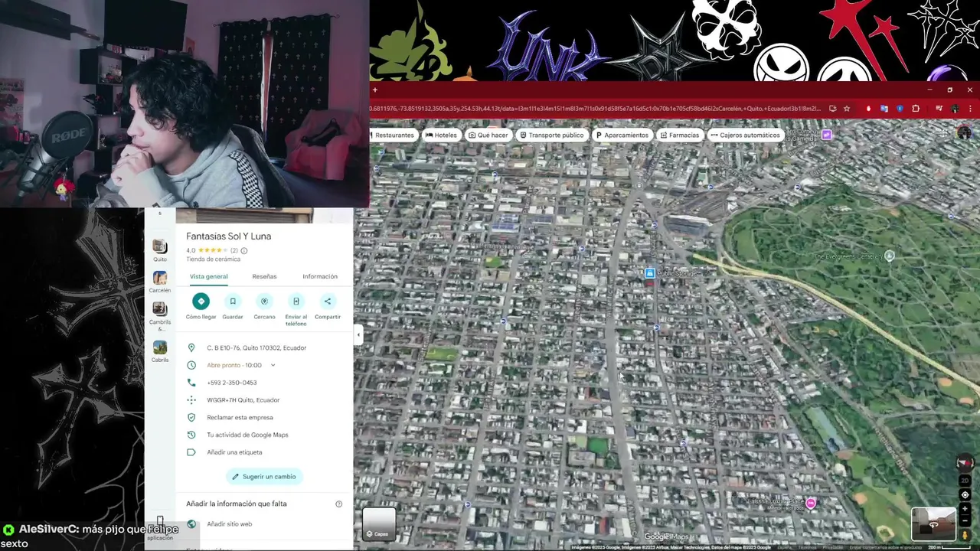Screen dimensions: 980x551
Task: Click The Evergreens Cemetery map pin
Action: pyautogui.click(x=889, y=256)
